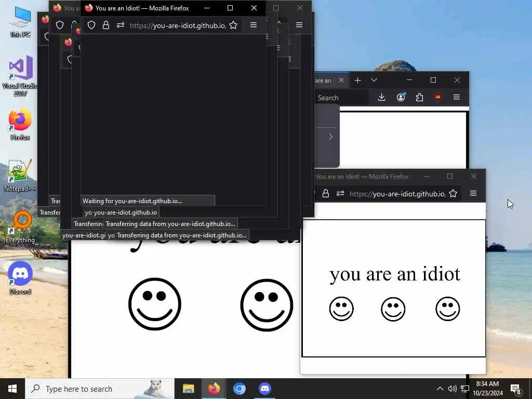Open application menu in main Firefox window
Viewport: 532px width, 399px height.
(457, 97)
